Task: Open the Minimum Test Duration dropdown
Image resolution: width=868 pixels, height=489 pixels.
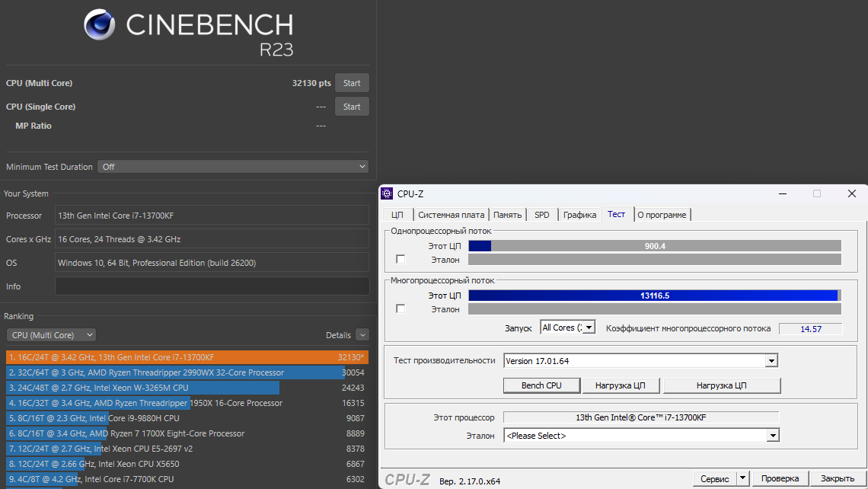Action: tap(233, 167)
